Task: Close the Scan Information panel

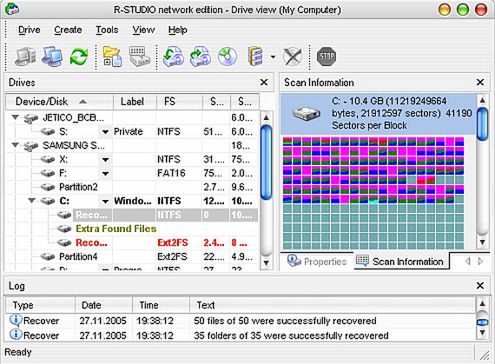Action: coord(480,82)
